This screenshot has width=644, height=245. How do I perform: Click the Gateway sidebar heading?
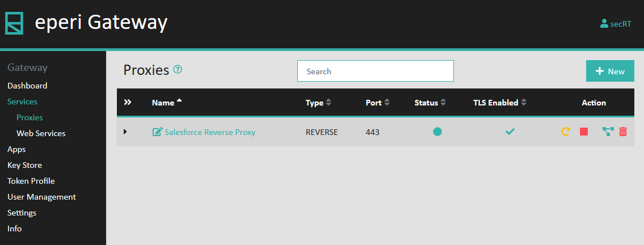pyautogui.click(x=27, y=67)
